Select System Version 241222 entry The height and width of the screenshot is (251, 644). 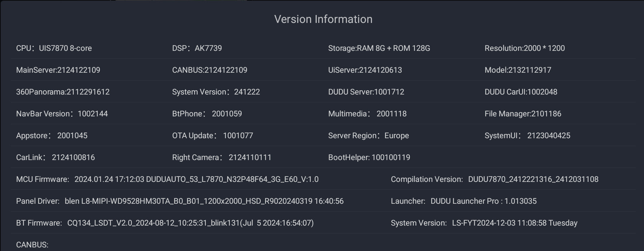point(216,92)
